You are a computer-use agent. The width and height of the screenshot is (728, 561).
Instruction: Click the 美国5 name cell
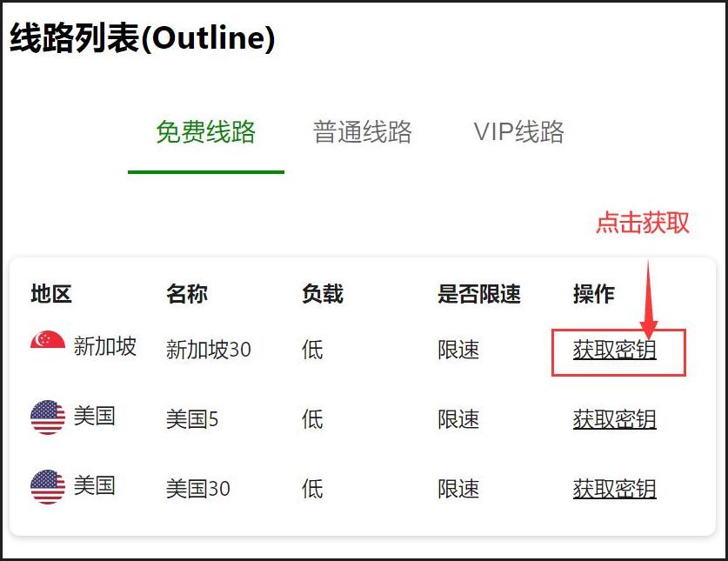[192, 419]
